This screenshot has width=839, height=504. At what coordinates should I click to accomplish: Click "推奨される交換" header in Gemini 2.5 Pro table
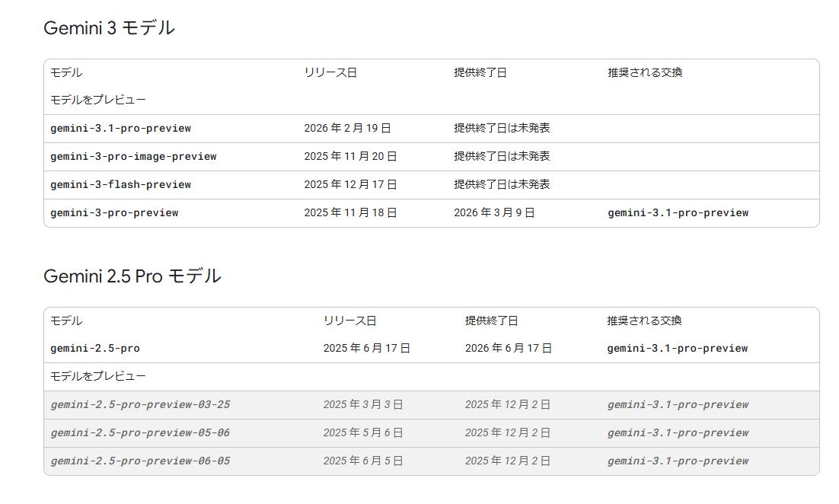pyautogui.click(x=644, y=321)
